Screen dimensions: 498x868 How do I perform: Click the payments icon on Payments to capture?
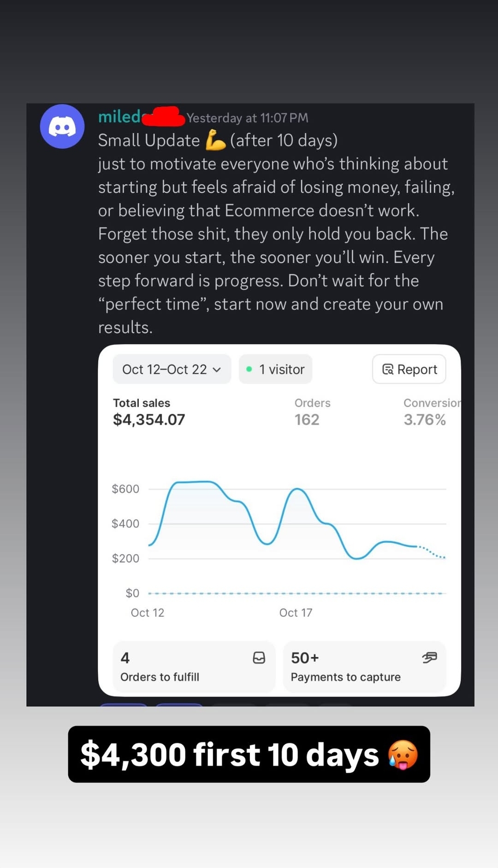(429, 657)
